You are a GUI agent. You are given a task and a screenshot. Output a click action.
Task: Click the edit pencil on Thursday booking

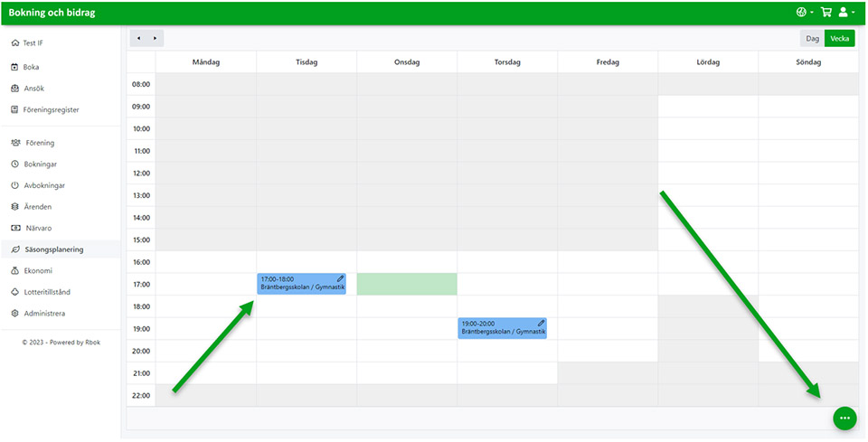(x=542, y=323)
